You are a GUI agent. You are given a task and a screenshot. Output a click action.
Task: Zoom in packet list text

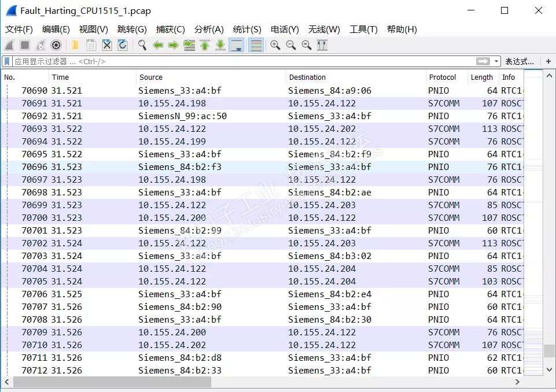click(275, 45)
